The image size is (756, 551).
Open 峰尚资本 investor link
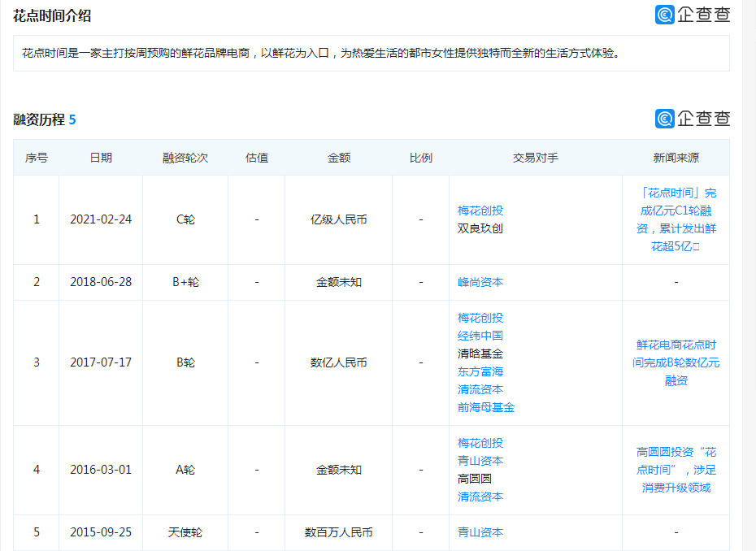coord(480,282)
